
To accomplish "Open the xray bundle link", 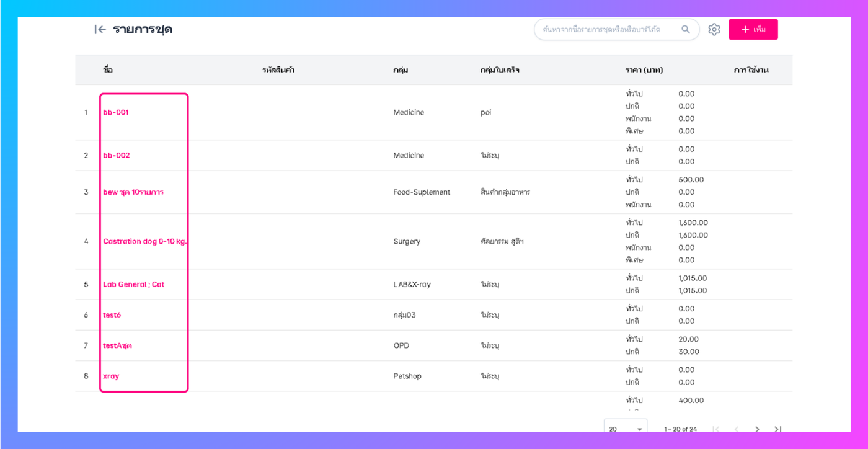I will tap(111, 376).
